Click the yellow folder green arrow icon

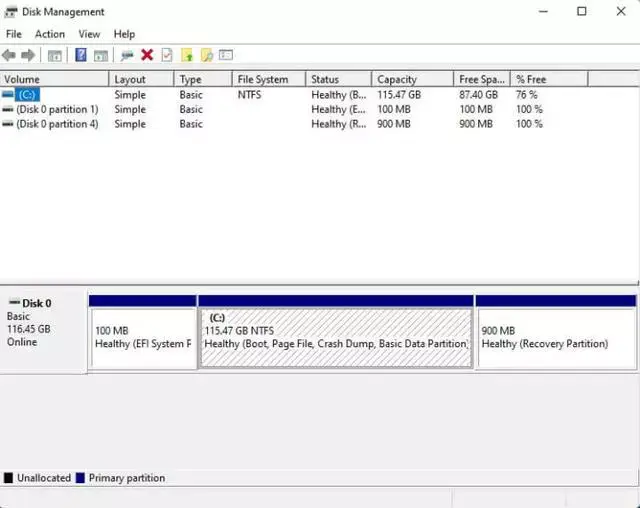[187, 55]
